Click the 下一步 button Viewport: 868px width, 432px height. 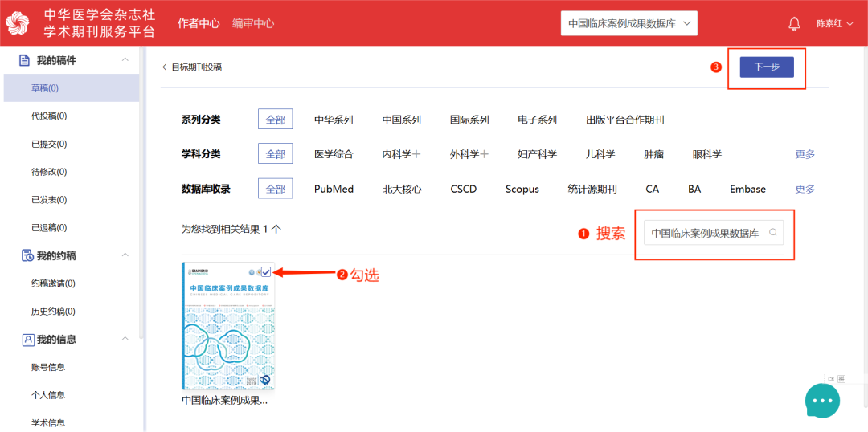pos(767,67)
